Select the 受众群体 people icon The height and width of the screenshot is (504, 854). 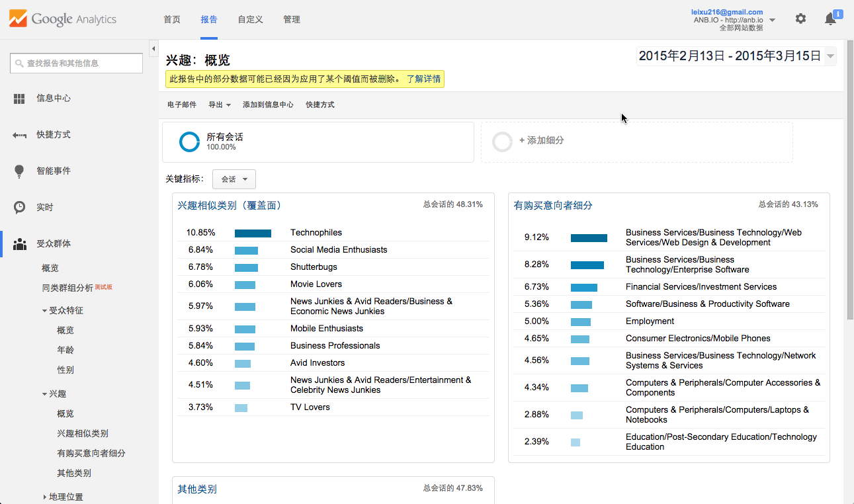[x=20, y=244]
